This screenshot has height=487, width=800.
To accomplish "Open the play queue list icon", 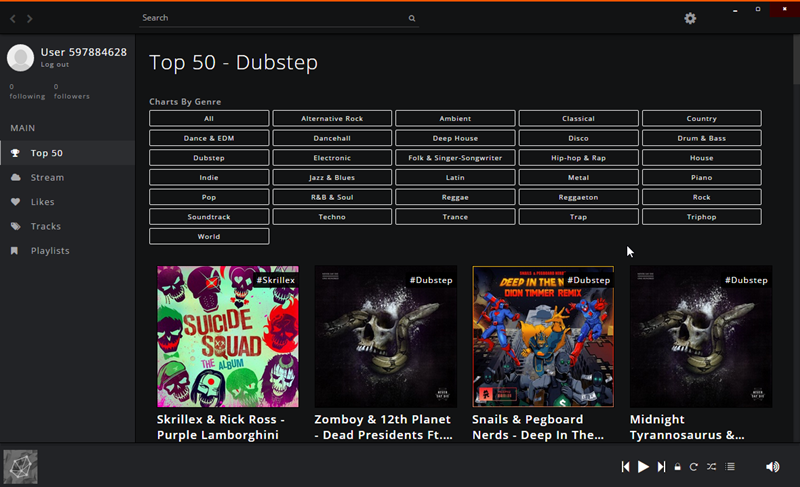I will coord(730,467).
